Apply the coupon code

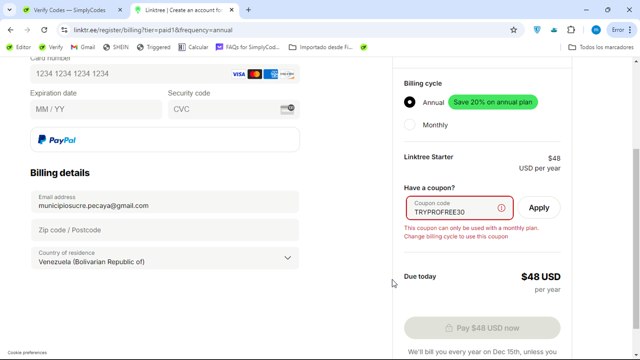click(x=539, y=208)
